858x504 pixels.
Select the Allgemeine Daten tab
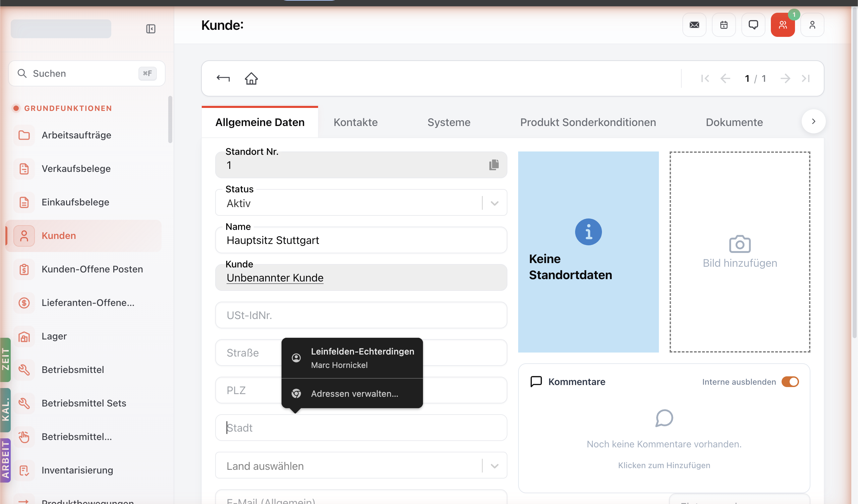(260, 122)
